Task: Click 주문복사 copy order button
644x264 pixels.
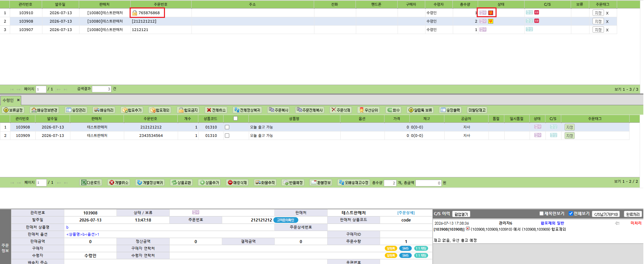Action: click(279, 110)
